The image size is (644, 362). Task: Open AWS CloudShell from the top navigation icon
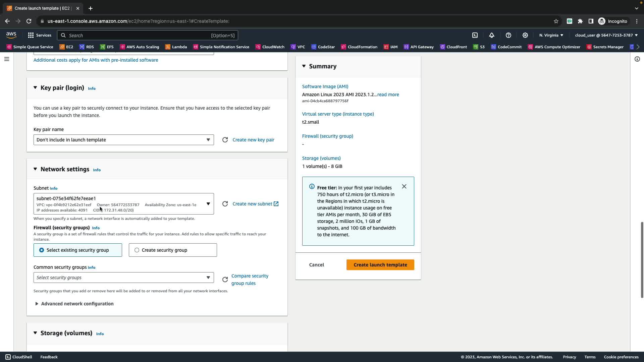click(475, 35)
